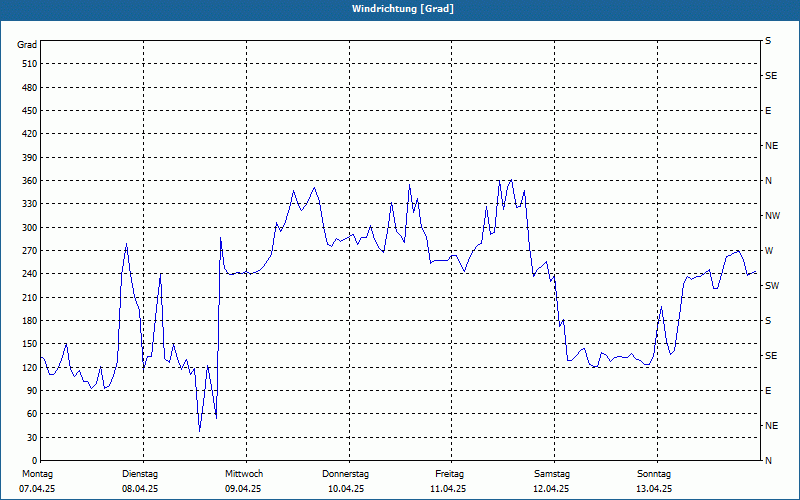Click the 'NE' compass label near the 405 level
800x500 pixels.
click(x=771, y=146)
